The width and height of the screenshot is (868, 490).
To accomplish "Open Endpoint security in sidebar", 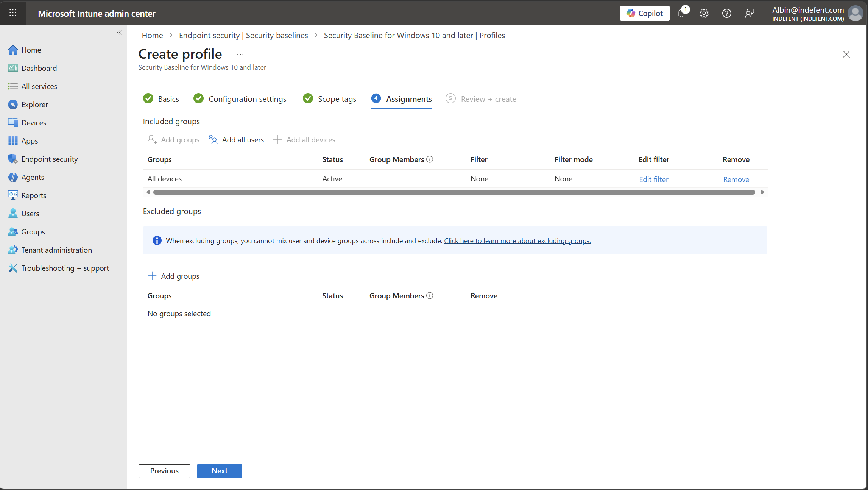I will click(49, 159).
